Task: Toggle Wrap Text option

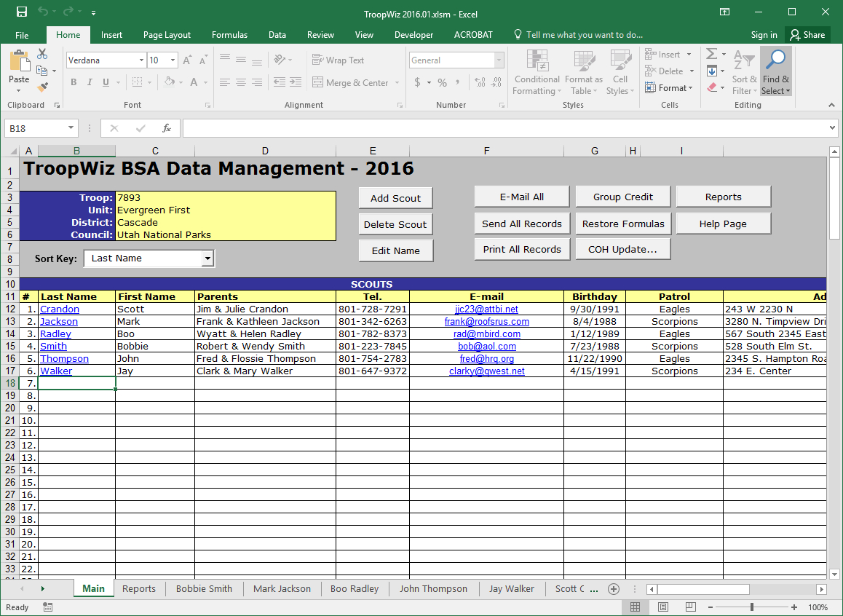Action: [338, 60]
